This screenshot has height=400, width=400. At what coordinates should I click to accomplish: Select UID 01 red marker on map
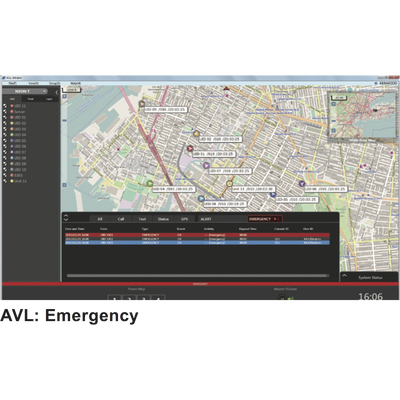[x=190, y=149]
